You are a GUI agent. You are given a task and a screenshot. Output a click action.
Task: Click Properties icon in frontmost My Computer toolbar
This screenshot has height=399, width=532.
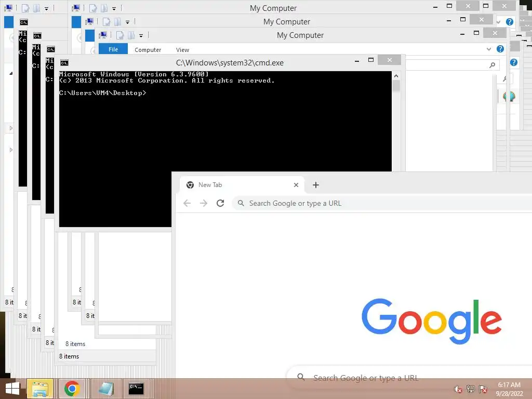(120, 35)
